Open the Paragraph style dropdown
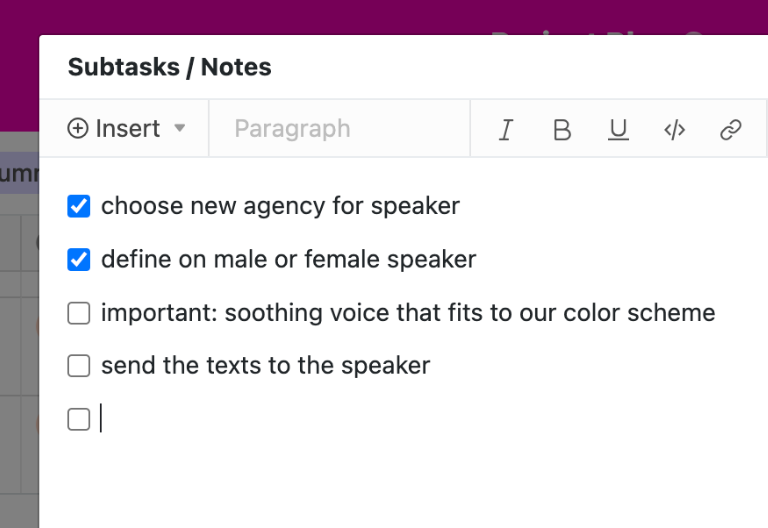The image size is (768, 528). click(x=292, y=129)
